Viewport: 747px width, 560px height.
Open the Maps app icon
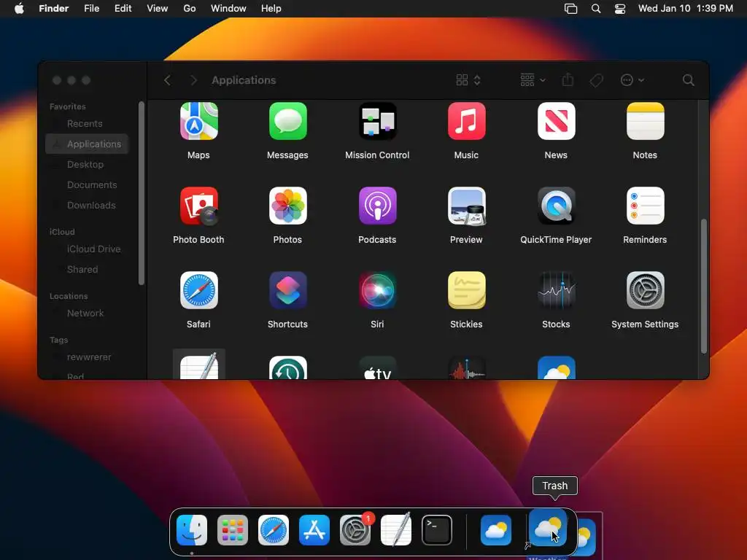coord(198,121)
